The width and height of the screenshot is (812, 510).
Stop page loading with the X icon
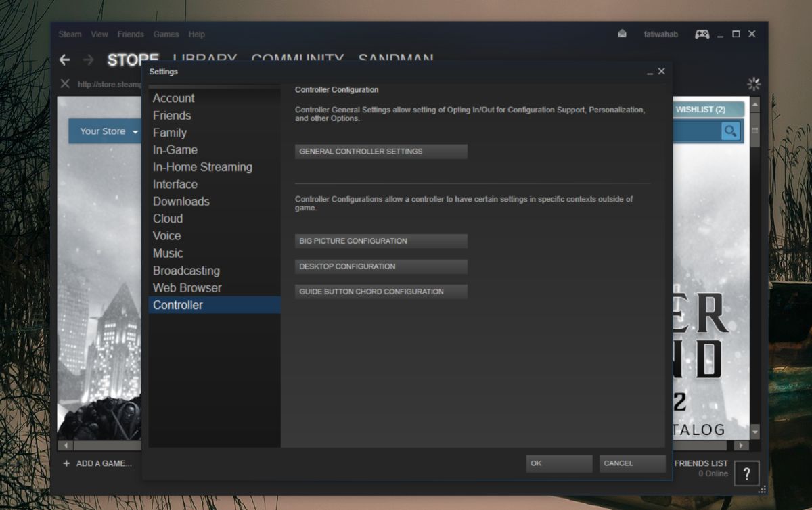coord(65,84)
